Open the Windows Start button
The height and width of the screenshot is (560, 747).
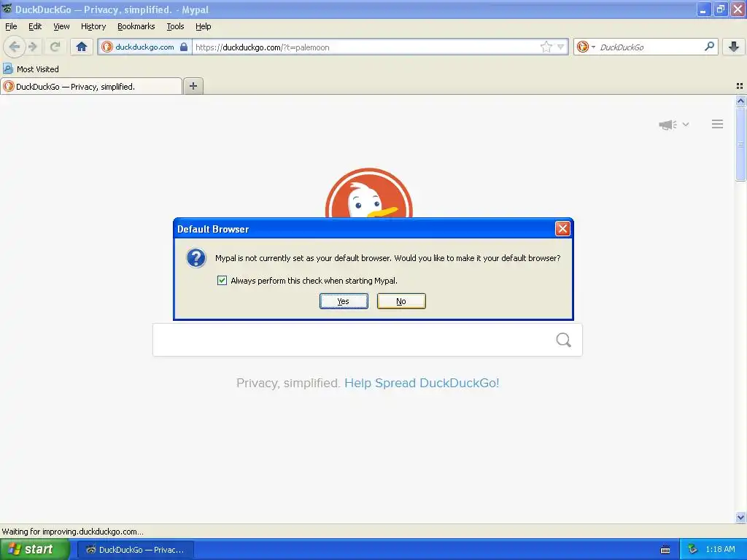click(x=34, y=549)
